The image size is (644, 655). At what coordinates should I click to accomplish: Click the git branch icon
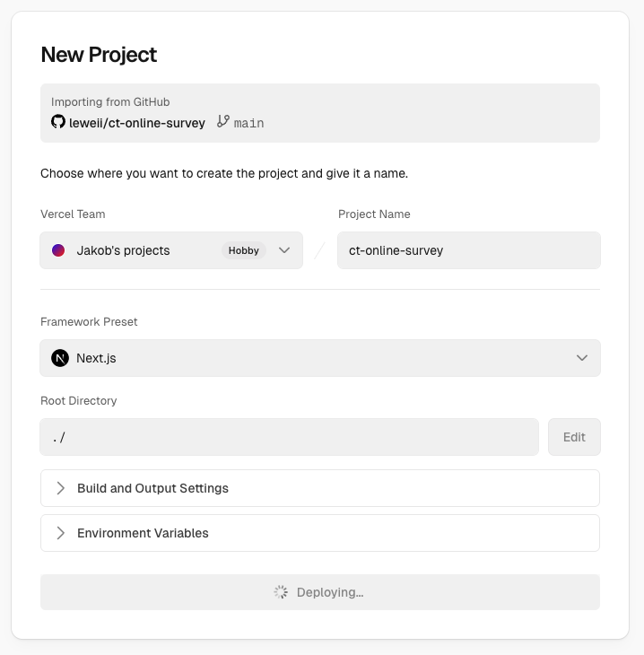tap(223, 122)
